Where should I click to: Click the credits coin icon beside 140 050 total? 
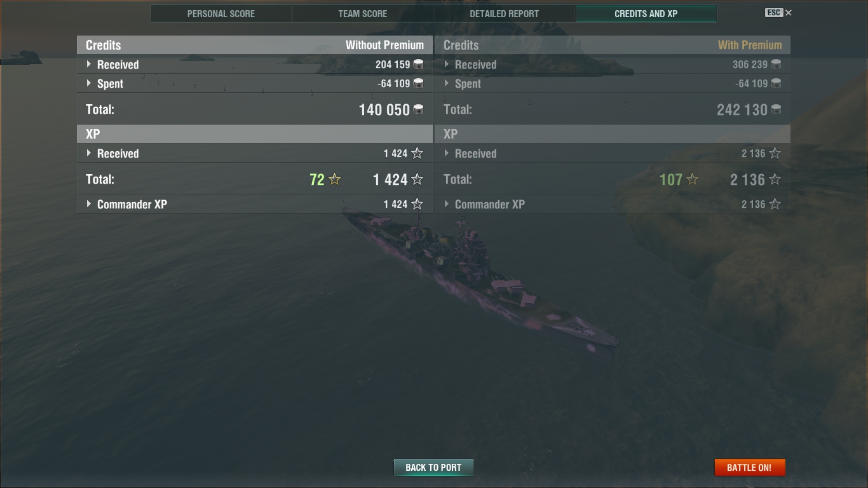click(x=418, y=109)
